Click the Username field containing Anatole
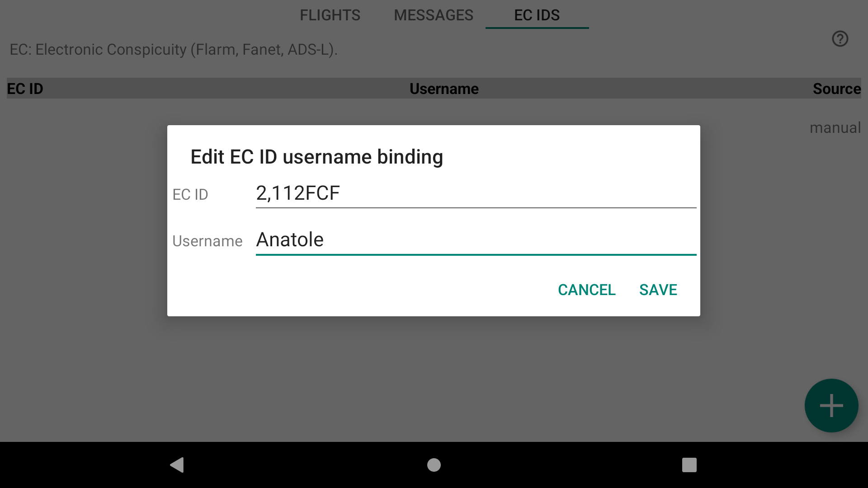The height and width of the screenshot is (488, 868). [476, 240]
